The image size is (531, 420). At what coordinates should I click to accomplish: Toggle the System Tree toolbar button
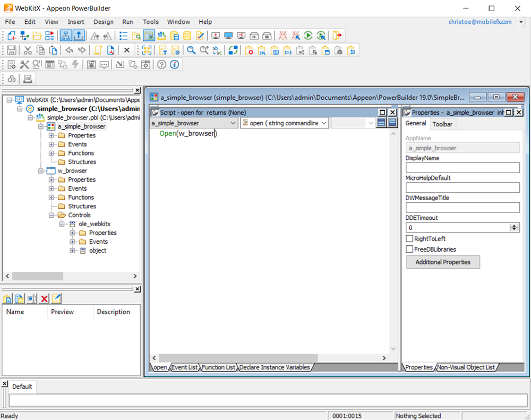(x=66, y=36)
